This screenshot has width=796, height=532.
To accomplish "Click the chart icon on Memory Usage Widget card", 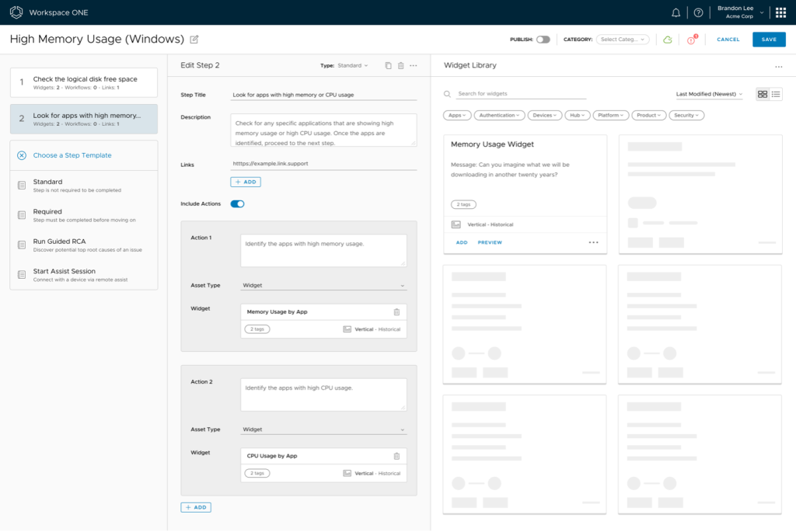I will pos(456,224).
